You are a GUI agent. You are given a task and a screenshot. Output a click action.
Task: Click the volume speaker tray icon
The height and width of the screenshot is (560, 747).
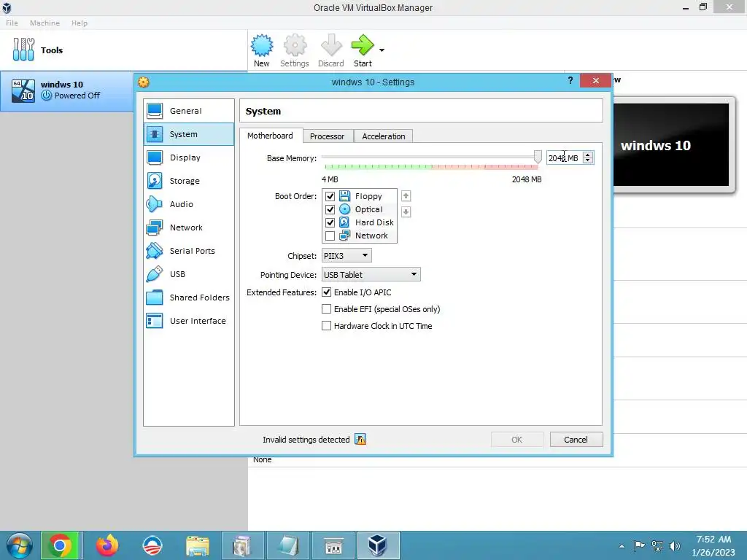(674, 546)
